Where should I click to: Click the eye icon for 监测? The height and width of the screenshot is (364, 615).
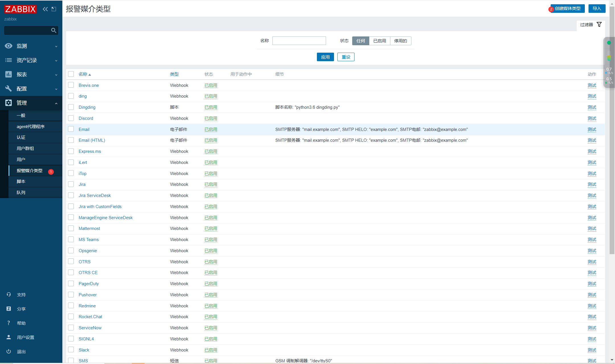[x=9, y=46]
